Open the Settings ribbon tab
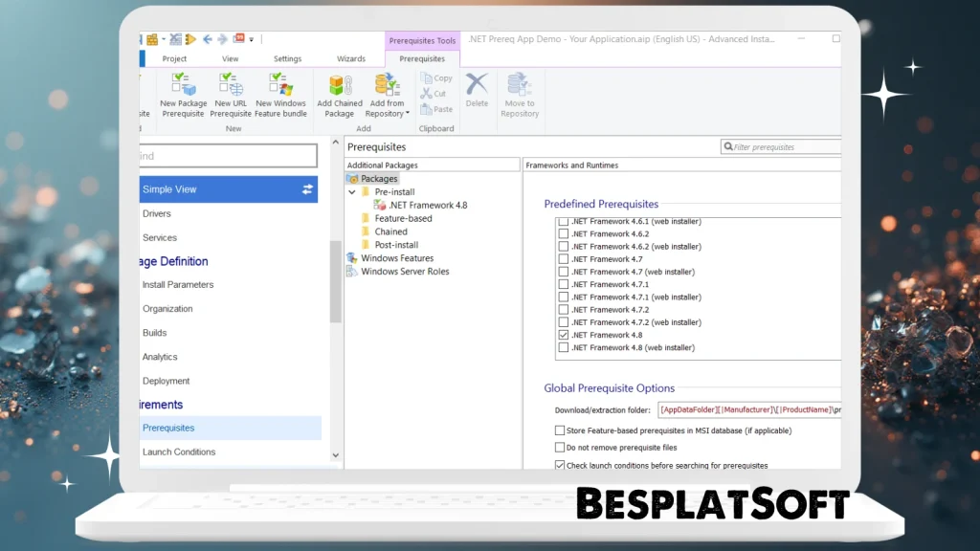980x551 pixels. (x=287, y=59)
